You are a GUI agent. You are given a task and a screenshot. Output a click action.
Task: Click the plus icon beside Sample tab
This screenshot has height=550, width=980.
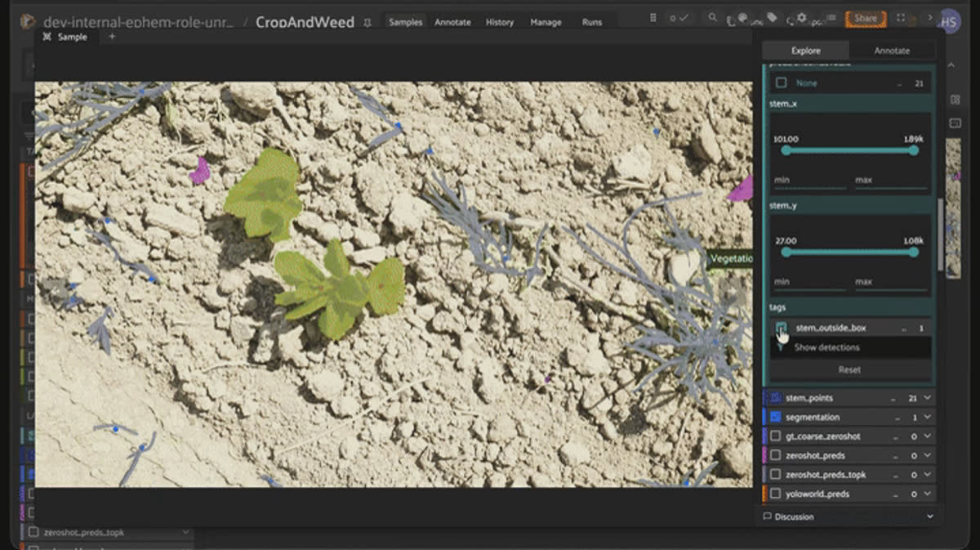click(x=112, y=37)
